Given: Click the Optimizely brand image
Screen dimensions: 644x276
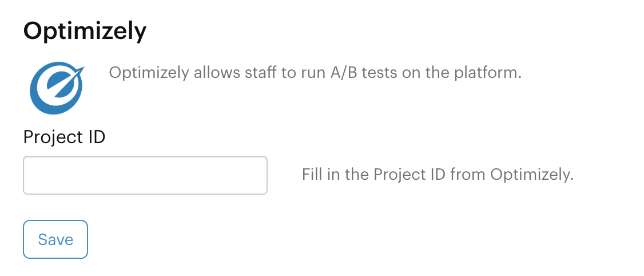Looking at the screenshot, I should point(57,88).
